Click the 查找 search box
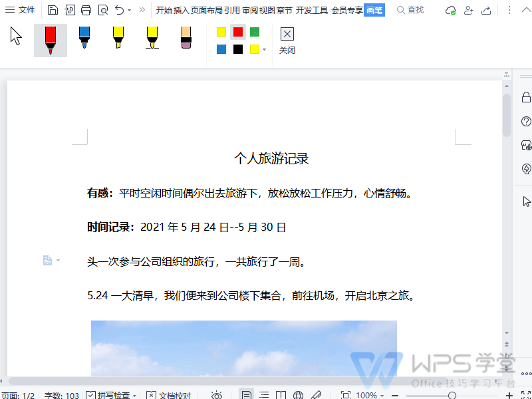 click(410, 10)
